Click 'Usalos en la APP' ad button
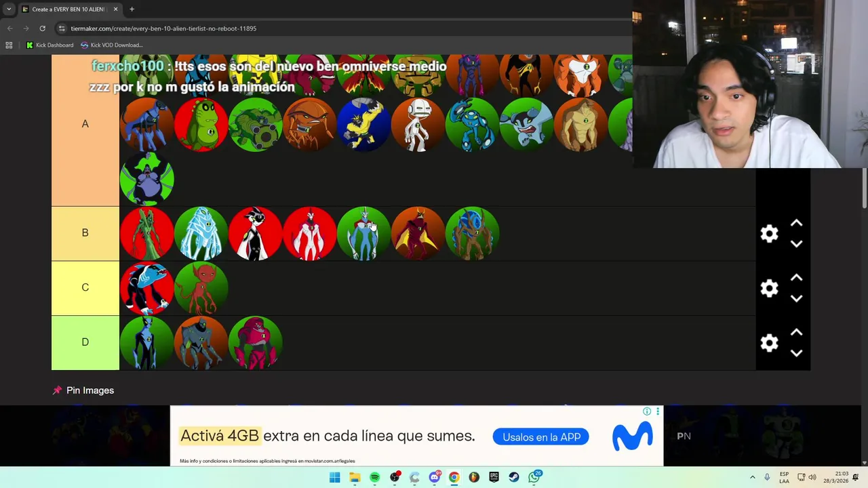The image size is (868, 488). point(541,437)
